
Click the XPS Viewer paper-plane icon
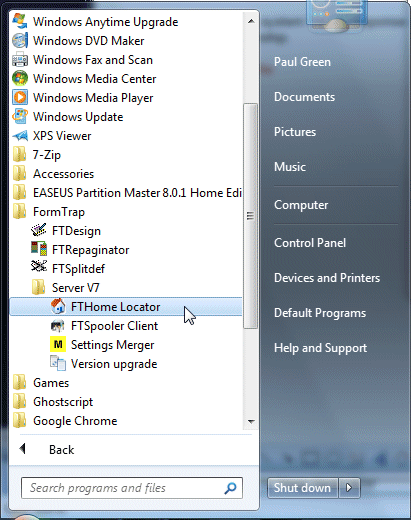coord(20,136)
